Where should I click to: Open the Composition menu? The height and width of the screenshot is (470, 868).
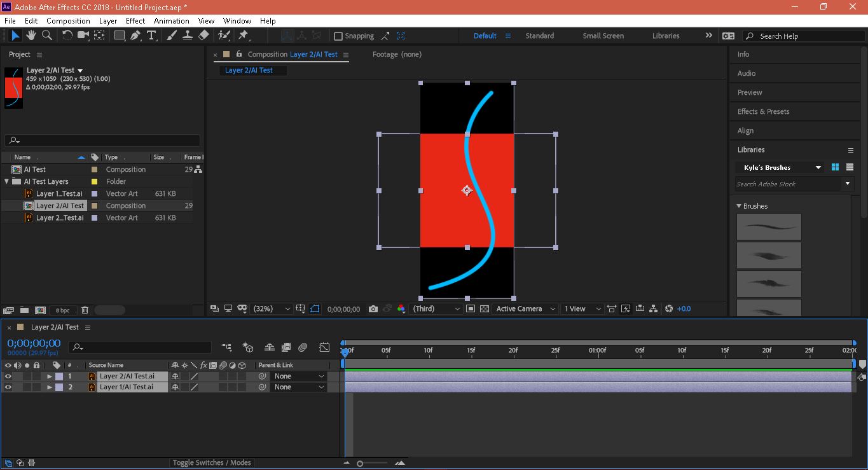tap(68, 20)
